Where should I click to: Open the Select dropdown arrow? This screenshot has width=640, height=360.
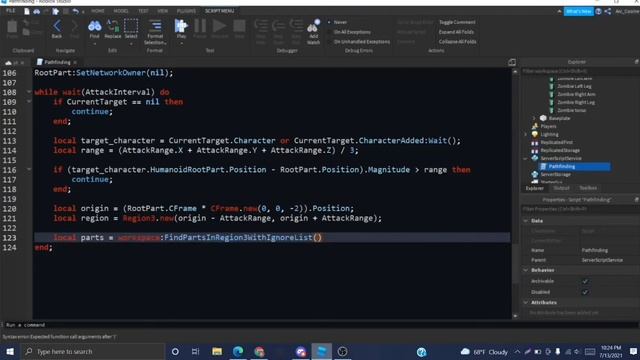coord(131,44)
